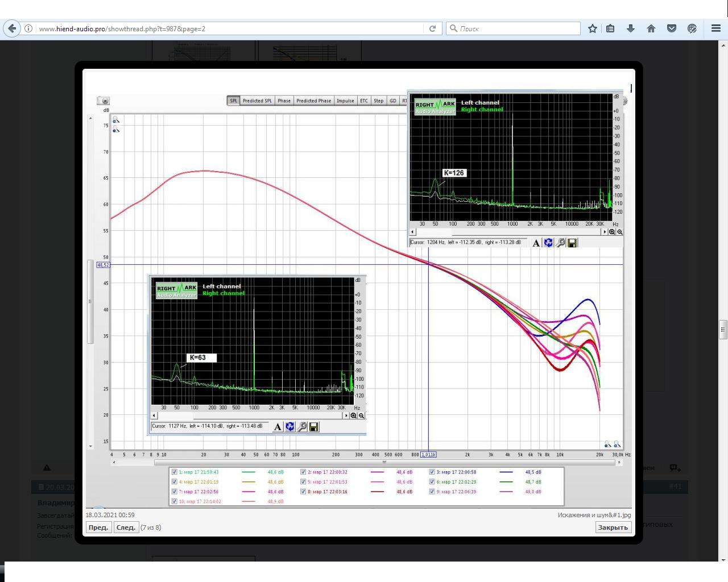Switch to the ETC tab

point(364,101)
